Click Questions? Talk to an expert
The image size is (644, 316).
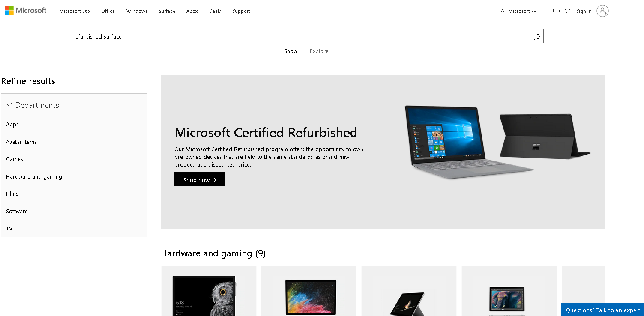602,310
